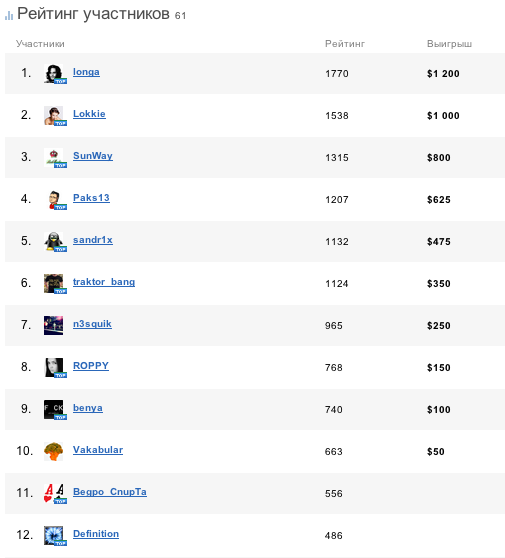505x558 pixels.
Task: Click sandr1x's penguin avatar
Action: point(54,242)
